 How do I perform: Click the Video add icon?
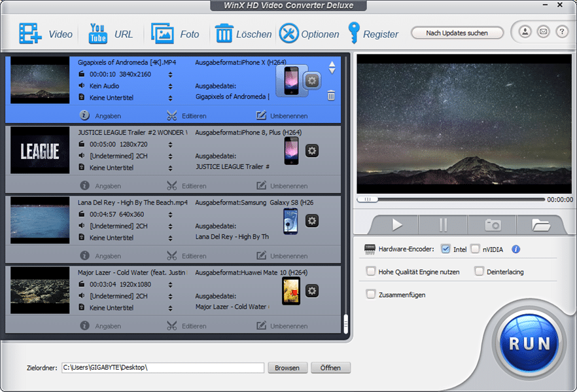pyautogui.click(x=30, y=33)
